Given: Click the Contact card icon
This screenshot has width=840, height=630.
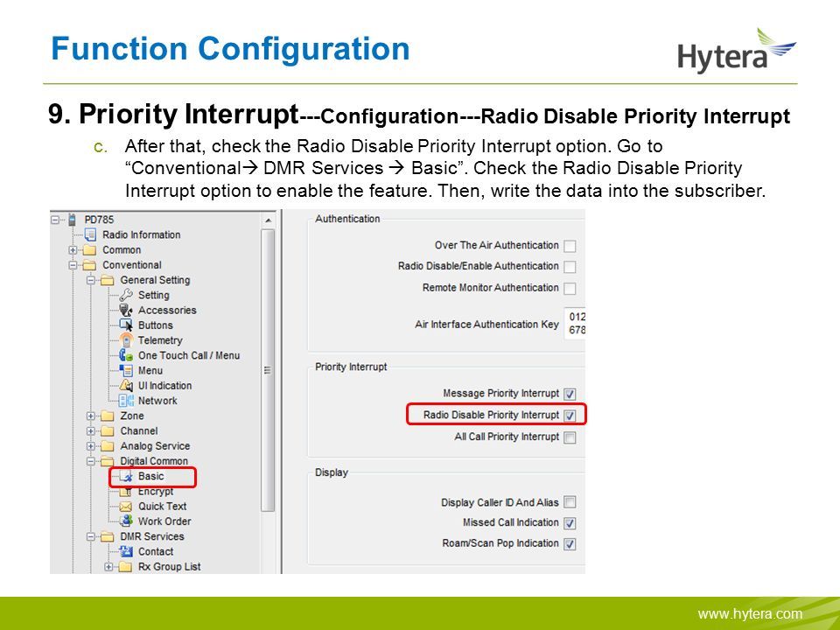Looking at the screenshot, I should 126,551.
